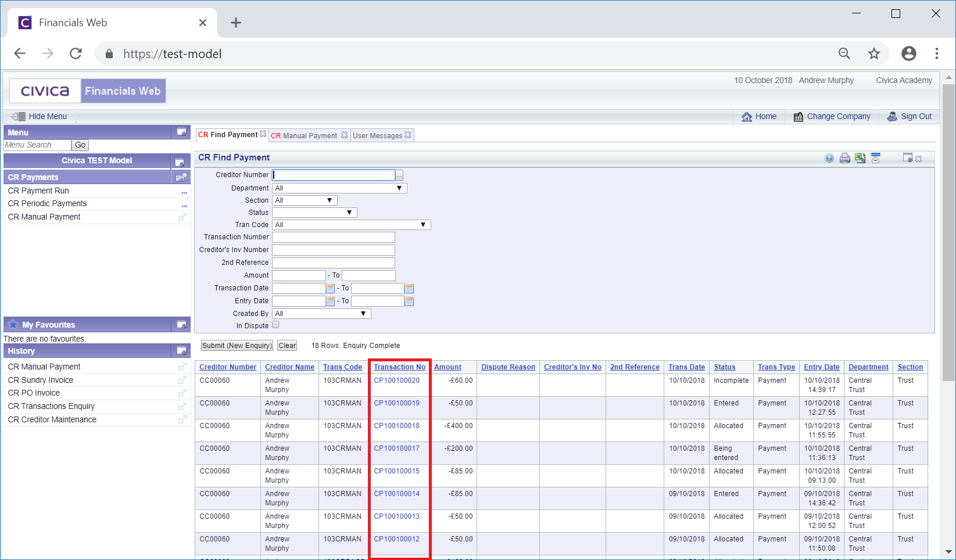Click the page vertical scrollbar
The width and height of the screenshot is (956, 560).
(948, 232)
